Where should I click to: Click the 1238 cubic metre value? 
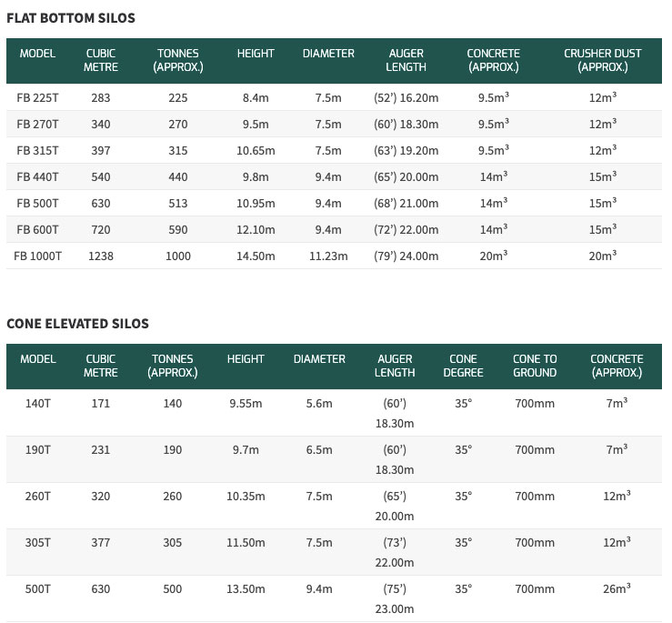click(100, 256)
